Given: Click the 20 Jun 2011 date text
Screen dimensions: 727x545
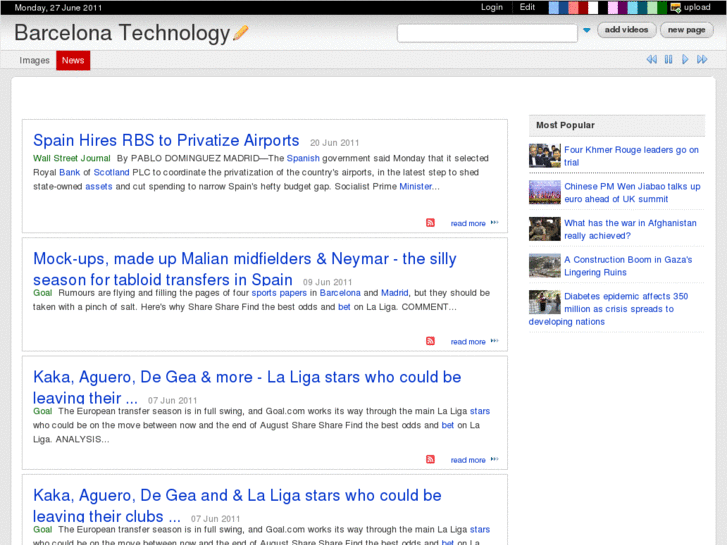Looking at the screenshot, I should point(334,143).
